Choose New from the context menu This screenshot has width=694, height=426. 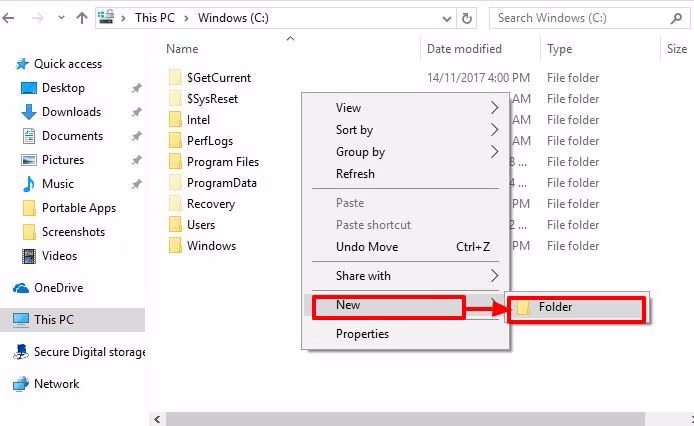coord(388,306)
